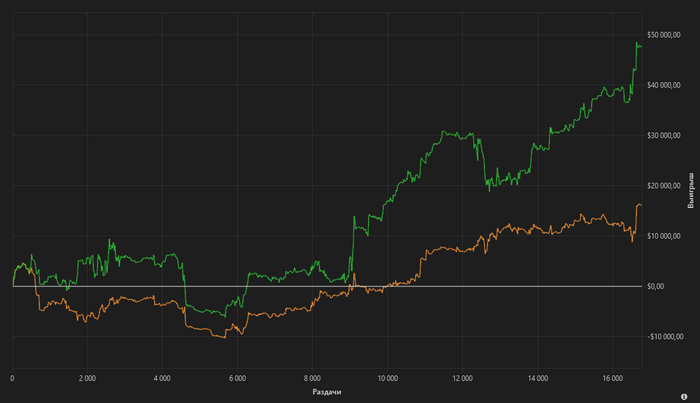
Task: Click the 6 000 x-axis tick label
Action: [238, 378]
